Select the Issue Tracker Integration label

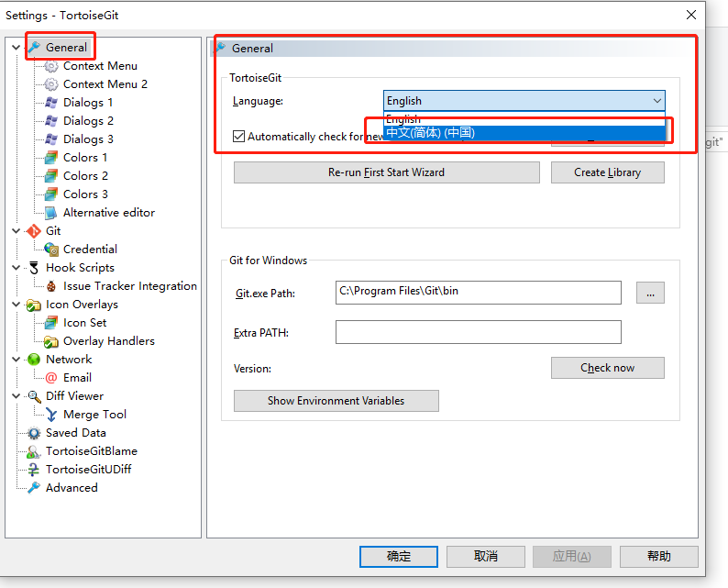[130, 286]
